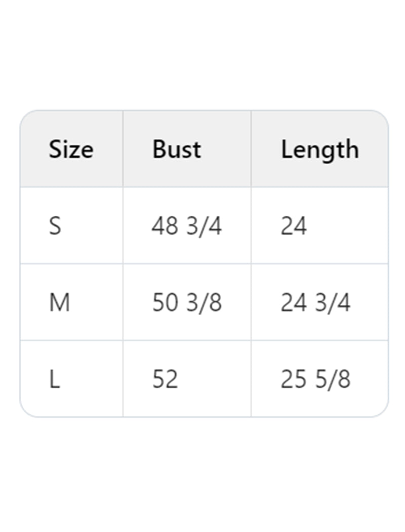
Task: Click the 48 3/4 bust measurement cell
Action: coord(187,226)
